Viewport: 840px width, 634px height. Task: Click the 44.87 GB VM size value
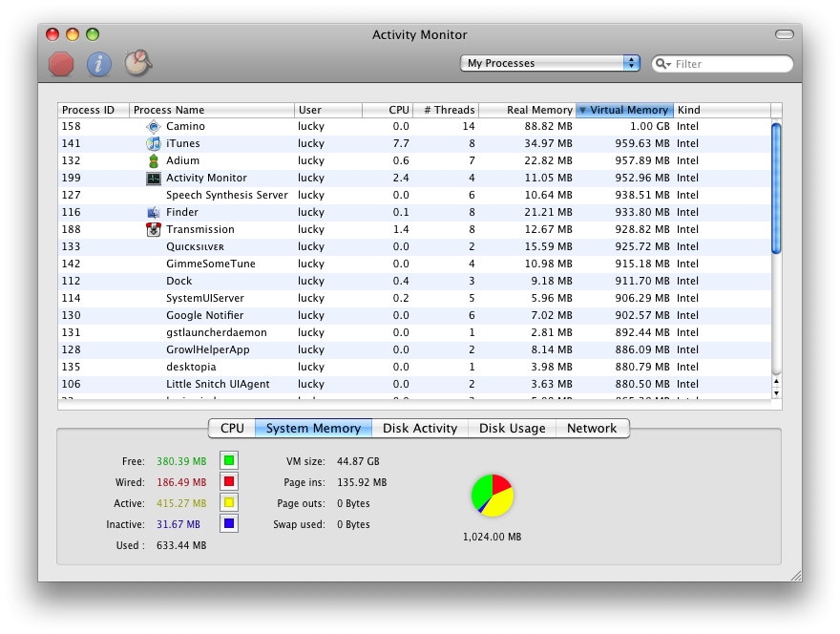point(358,461)
